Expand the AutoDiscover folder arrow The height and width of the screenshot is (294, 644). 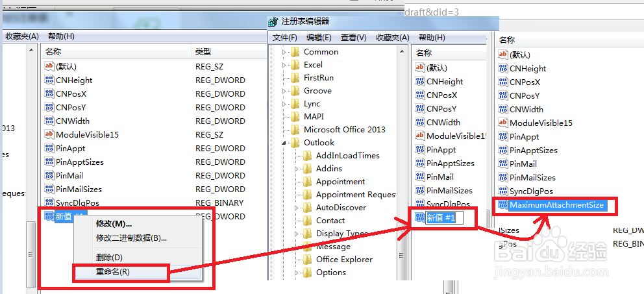pos(296,208)
